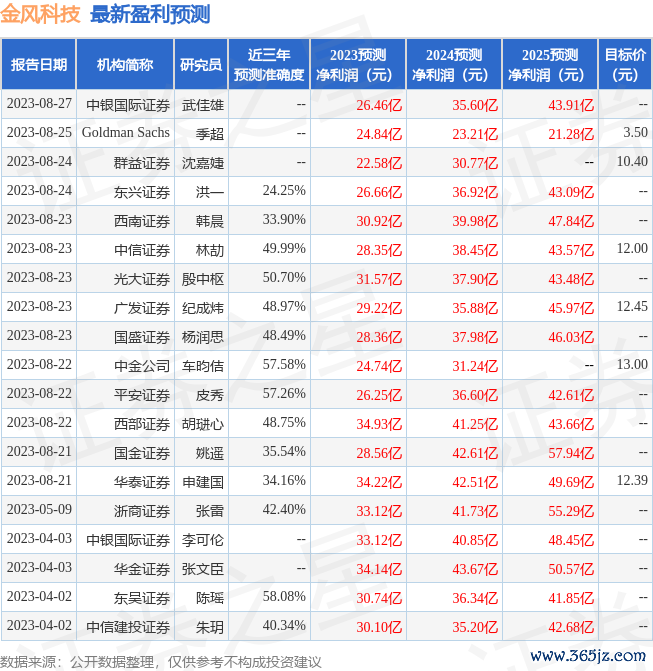Select the 2025预测净利润 column header

pyautogui.click(x=549, y=65)
